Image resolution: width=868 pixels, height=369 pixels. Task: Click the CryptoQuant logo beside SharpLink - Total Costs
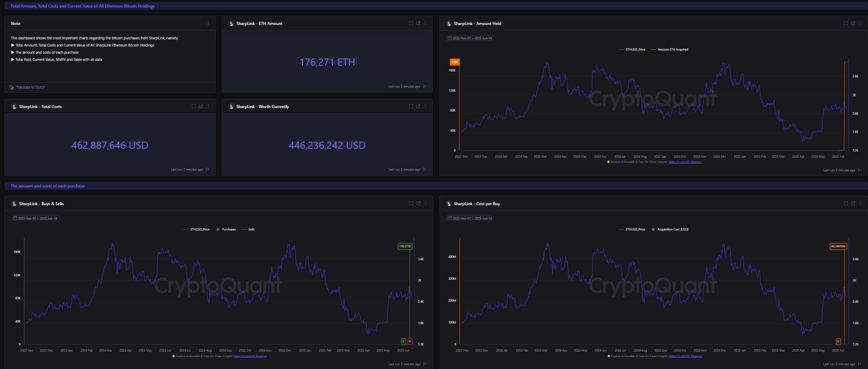coord(14,106)
